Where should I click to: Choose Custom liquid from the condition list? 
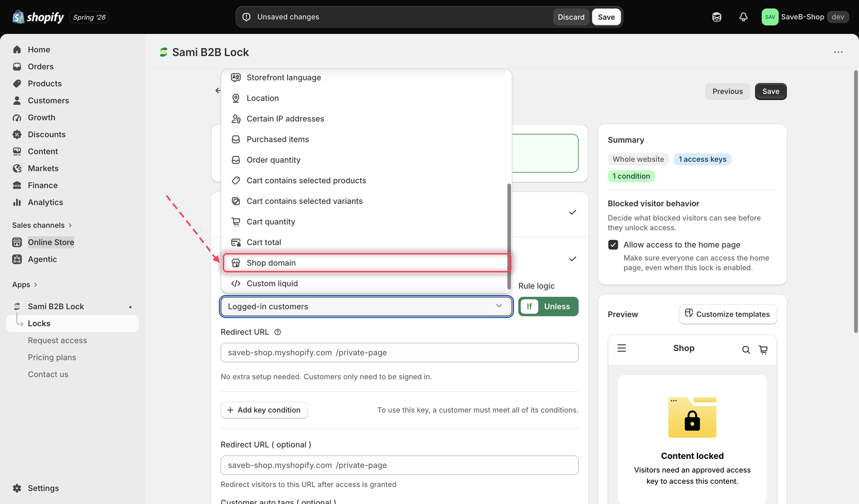(365, 284)
